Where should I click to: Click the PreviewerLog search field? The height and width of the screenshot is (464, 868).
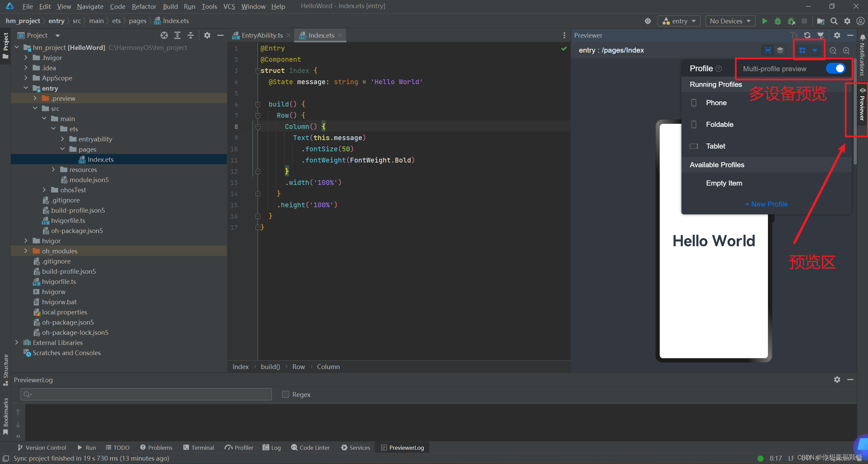(x=146, y=394)
